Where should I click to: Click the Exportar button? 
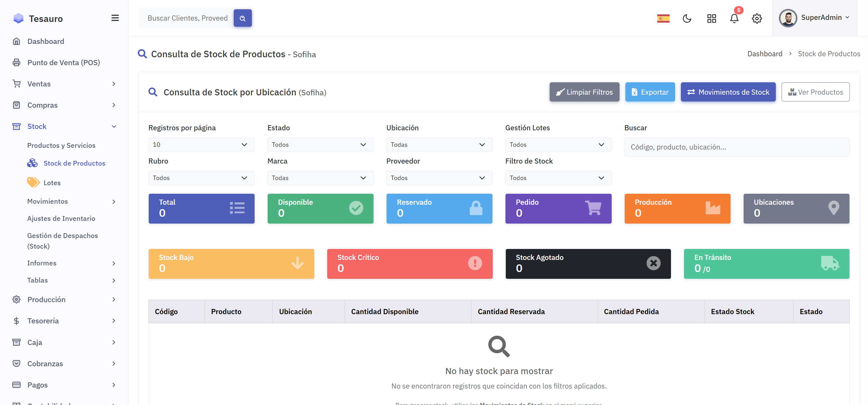coord(650,92)
